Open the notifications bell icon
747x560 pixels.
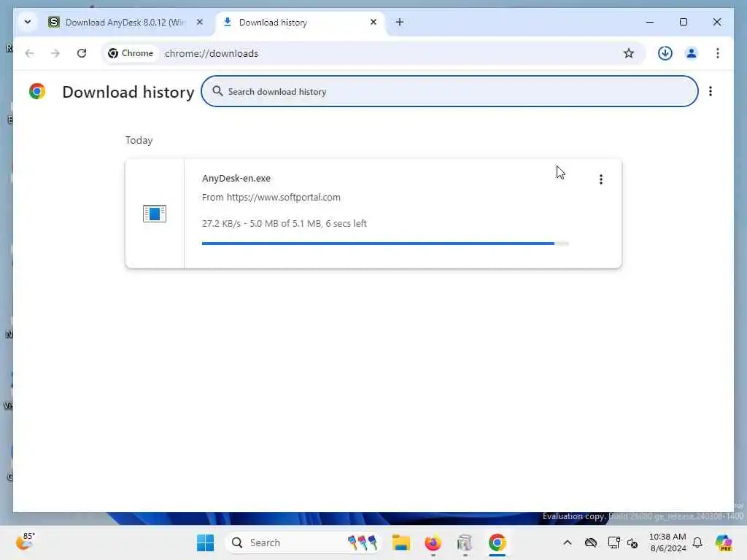tap(697, 542)
